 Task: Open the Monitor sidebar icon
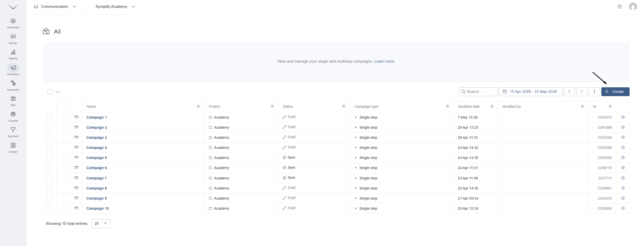click(x=13, y=37)
